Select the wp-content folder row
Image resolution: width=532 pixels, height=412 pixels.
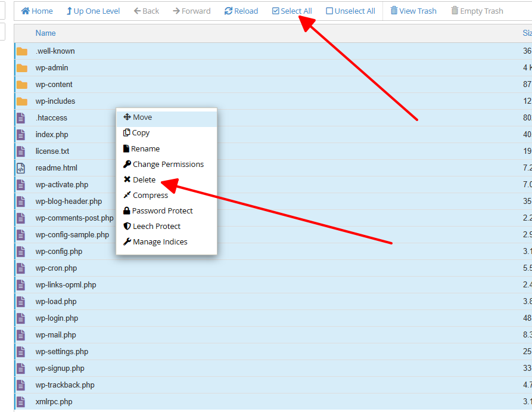273,85
